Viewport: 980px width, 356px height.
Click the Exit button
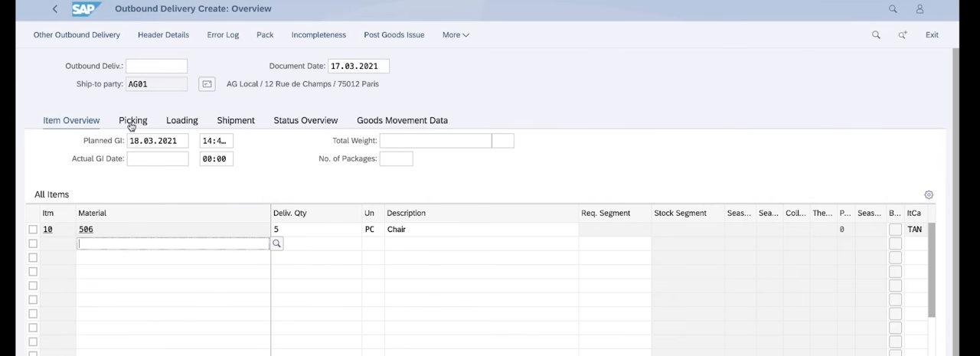932,35
